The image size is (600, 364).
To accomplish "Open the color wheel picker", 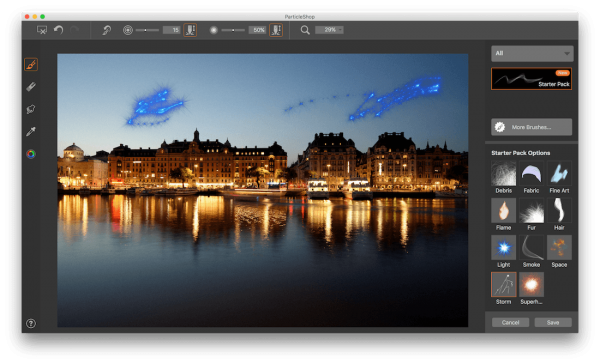I will 31,154.
